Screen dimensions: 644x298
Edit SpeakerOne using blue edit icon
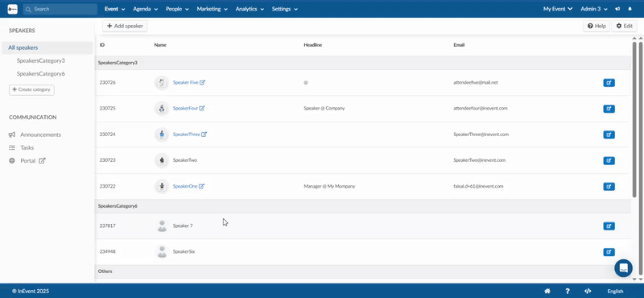coord(609,186)
